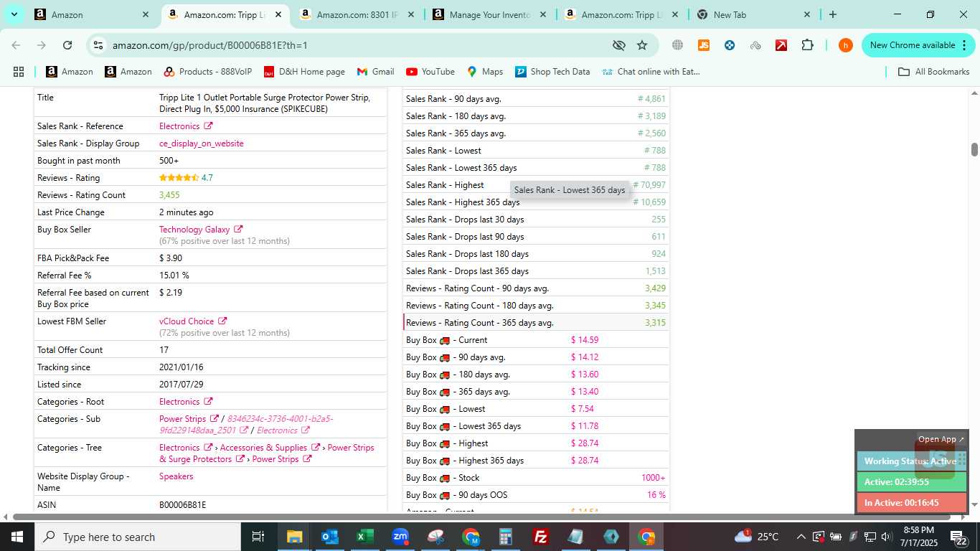Close the Manage Your Inventory tab

(542, 14)
